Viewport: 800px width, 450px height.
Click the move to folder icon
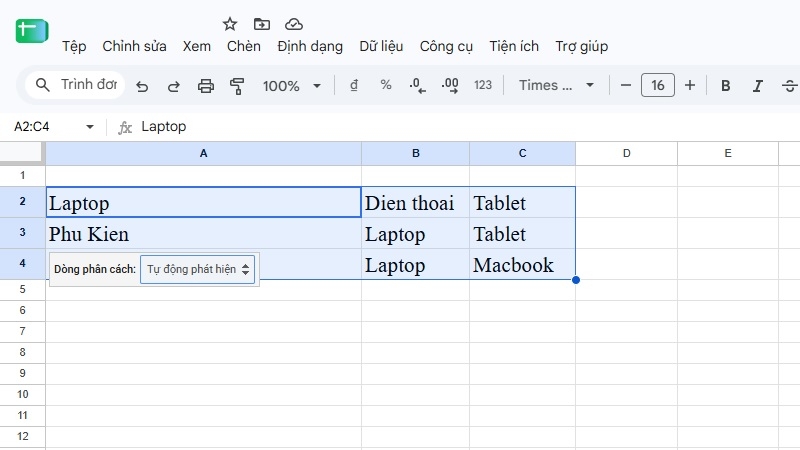(x=262, y=24)
